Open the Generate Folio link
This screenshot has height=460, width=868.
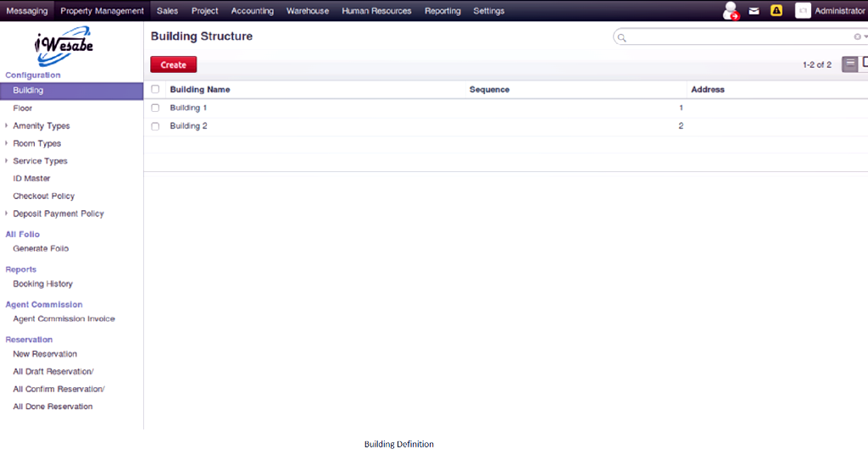(x=41, y=249)
